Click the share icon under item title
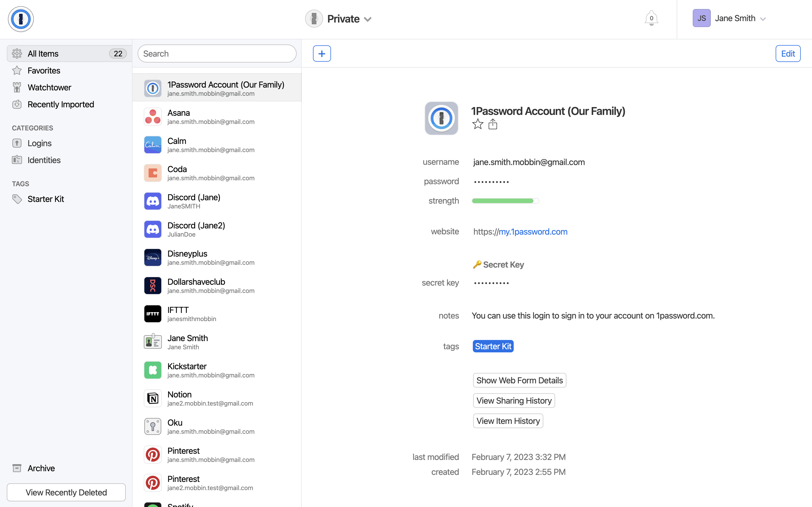The height and width of the screenshot is (507, 812). 493,124
